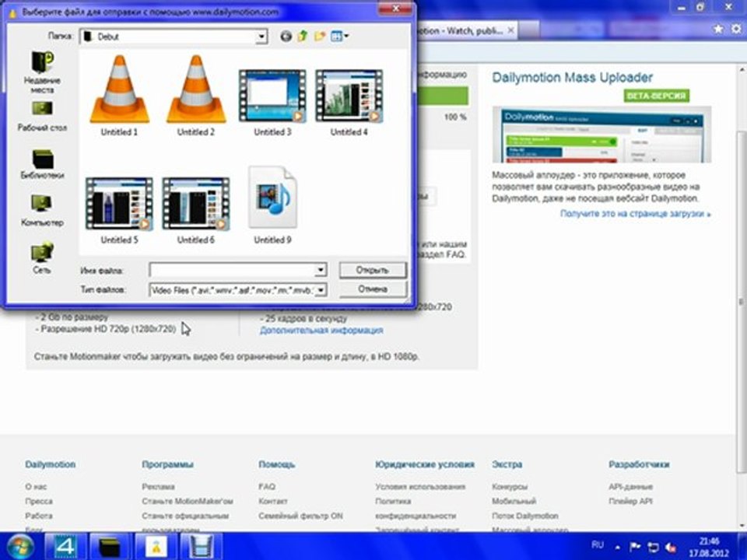The height and width of the screenshot is (560, 747).
Task: Select the Untitled 5 video thumbnail
Action: click(x=119, y=209)
